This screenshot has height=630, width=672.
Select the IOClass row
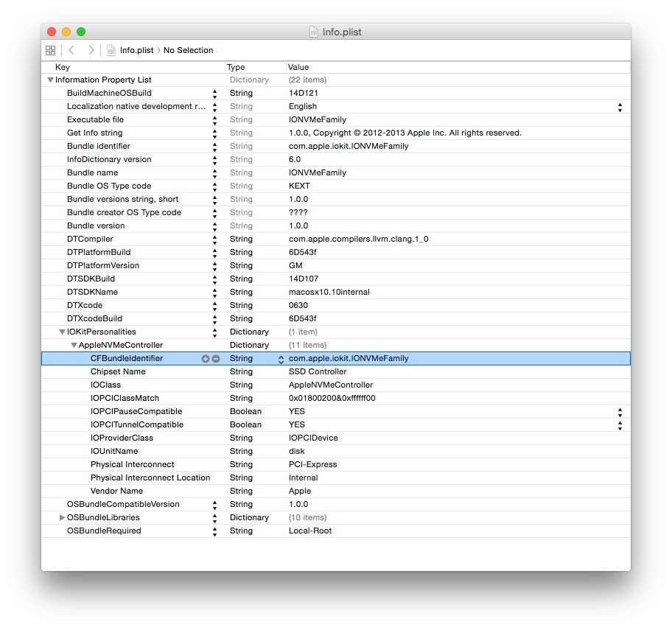click(x=336, y=385)
